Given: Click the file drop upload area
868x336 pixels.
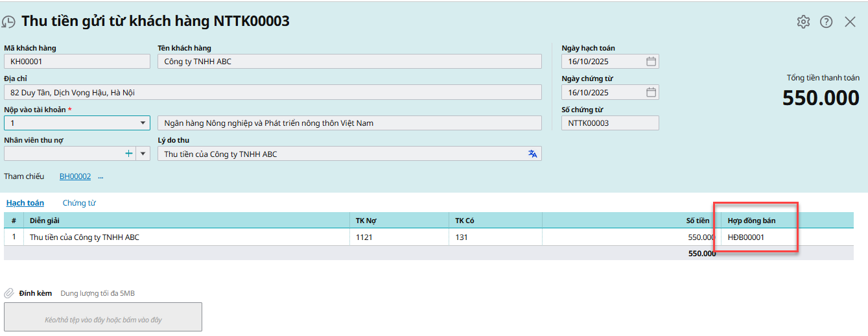Looking at the screenshot, I should (103, 317).
